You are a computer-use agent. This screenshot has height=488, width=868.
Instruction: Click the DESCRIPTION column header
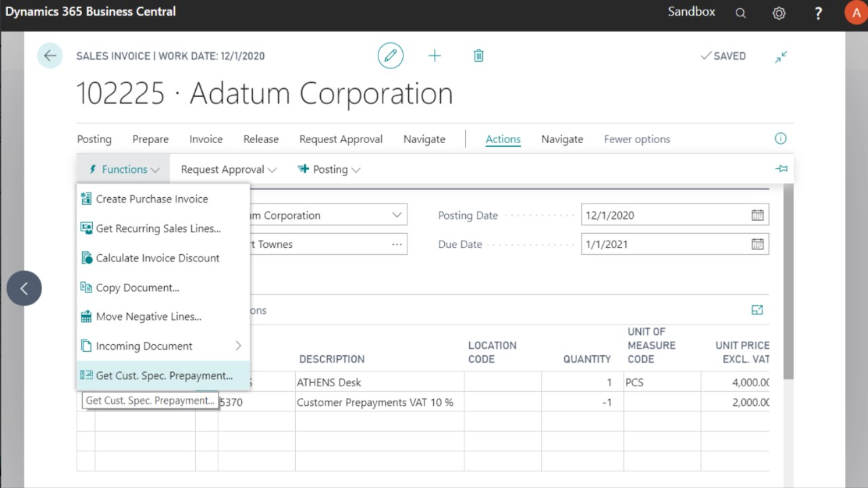coord(332,359)
